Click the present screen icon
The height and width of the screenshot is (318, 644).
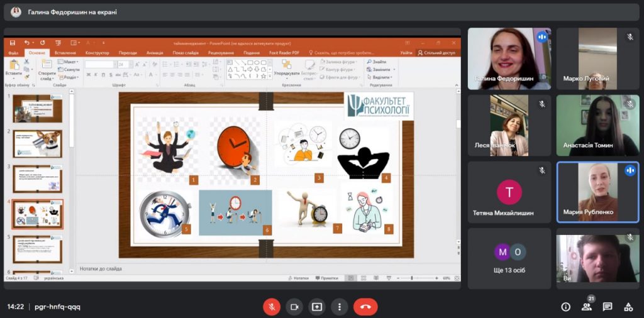tap(316, 307)
